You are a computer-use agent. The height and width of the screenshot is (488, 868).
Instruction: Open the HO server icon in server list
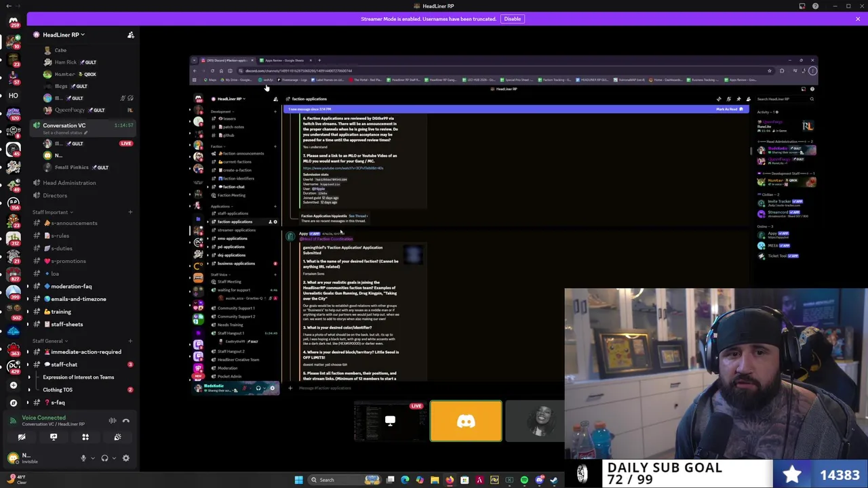point(13,96)
